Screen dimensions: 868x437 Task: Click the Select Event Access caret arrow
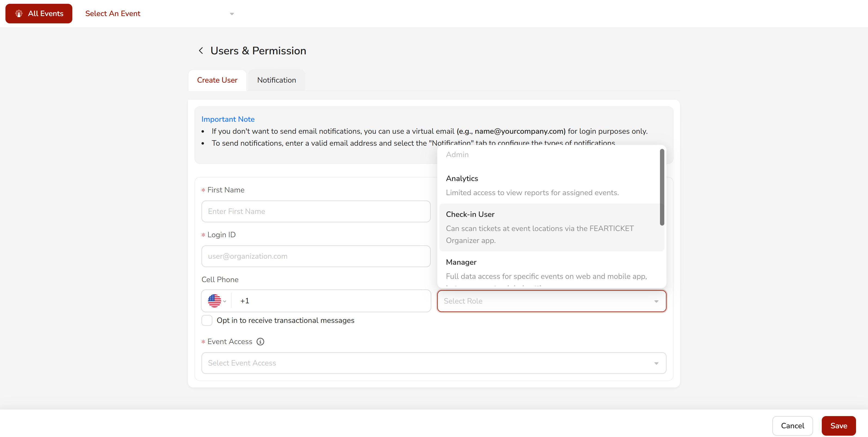coord(656,363)
